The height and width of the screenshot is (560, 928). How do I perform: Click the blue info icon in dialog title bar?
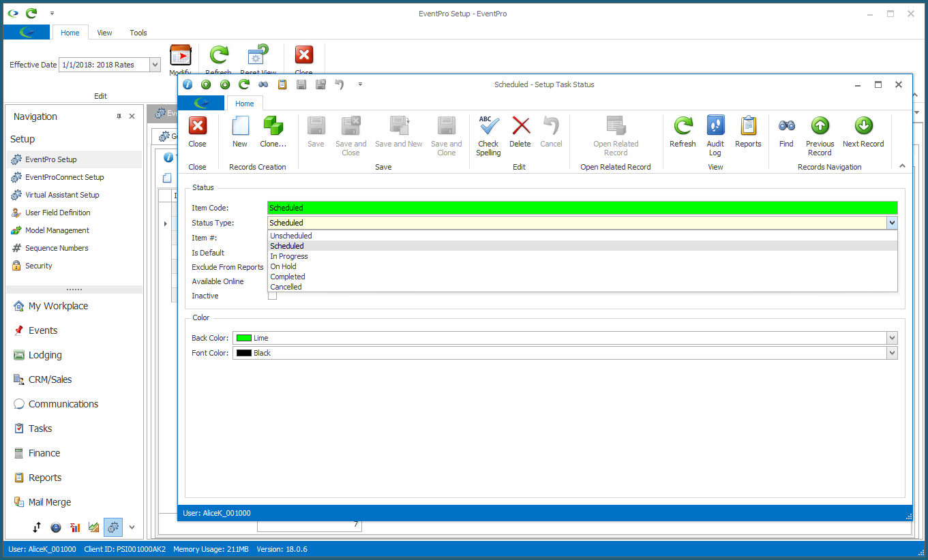(x=188, y=84)
